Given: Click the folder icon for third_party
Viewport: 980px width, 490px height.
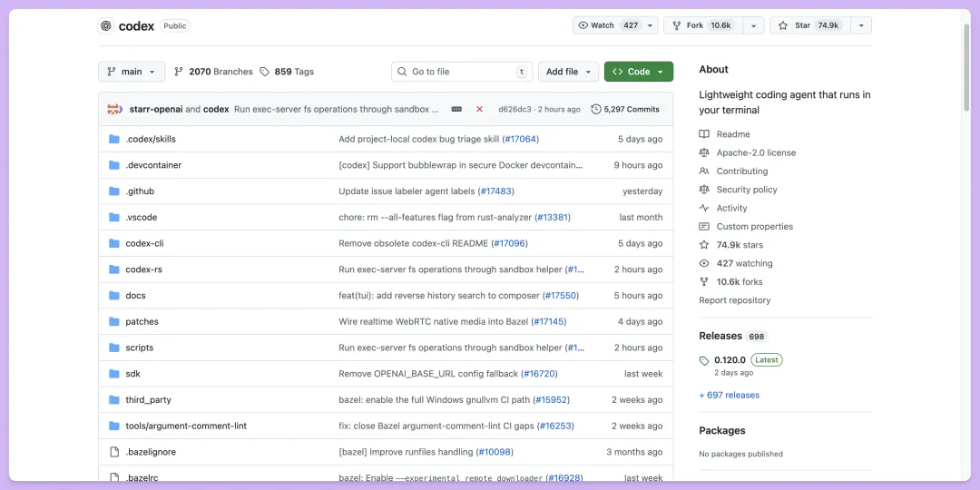Looking at the screenshot, I should coord(113,399).
